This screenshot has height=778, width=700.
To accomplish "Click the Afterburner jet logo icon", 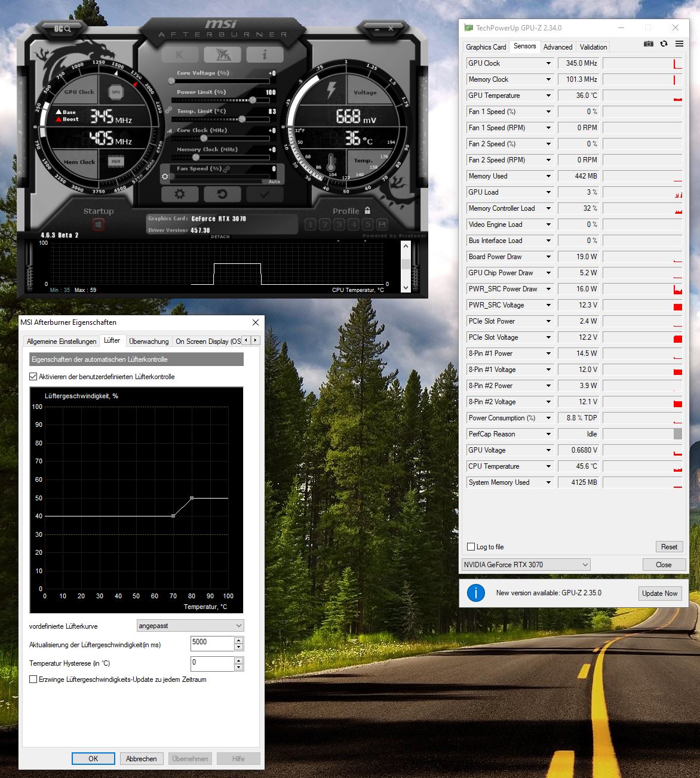I will pos(222,54).
